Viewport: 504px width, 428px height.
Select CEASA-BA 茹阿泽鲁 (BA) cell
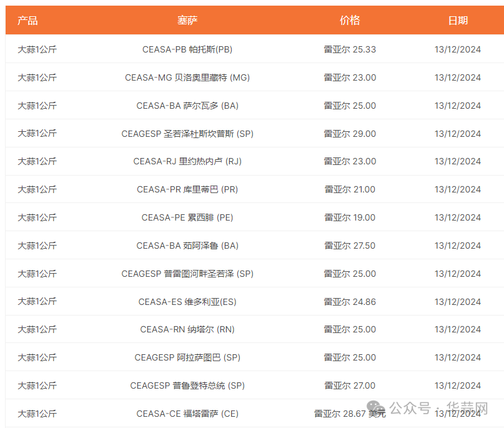pos(187,246)
